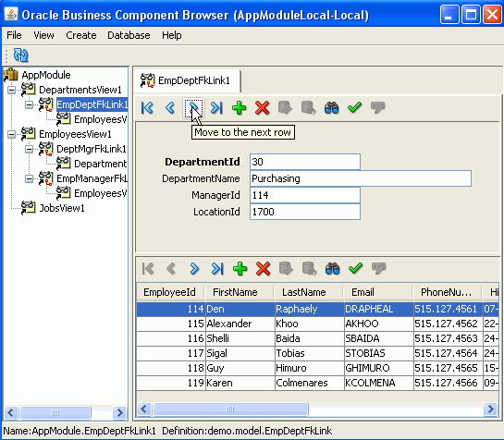The image size is (504, 440).
Task: Open the Database menu
Action: click(129, 35)
